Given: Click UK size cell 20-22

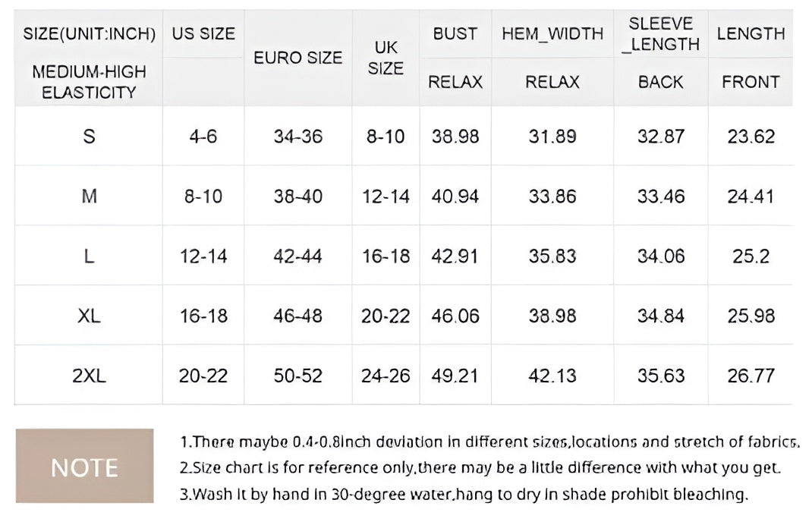Looking at the screenshot, I should point(386,316).
